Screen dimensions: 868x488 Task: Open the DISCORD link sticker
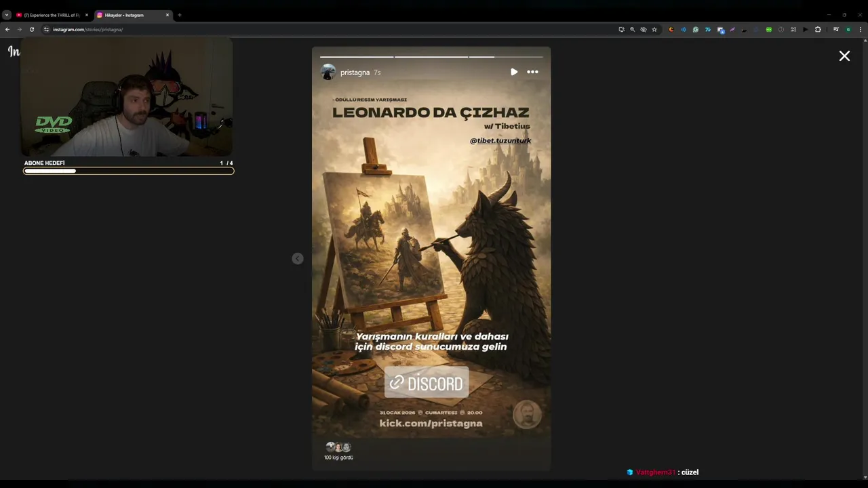pos(427,383)
